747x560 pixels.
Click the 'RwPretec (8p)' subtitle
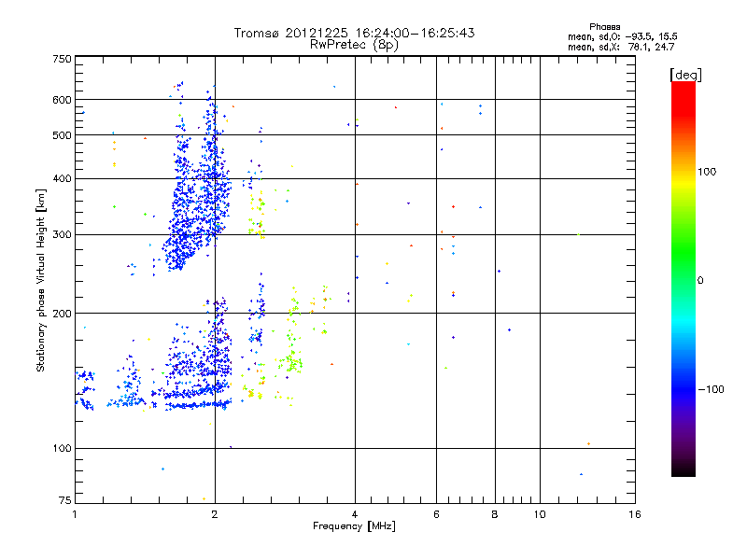(x=354, y=45)
